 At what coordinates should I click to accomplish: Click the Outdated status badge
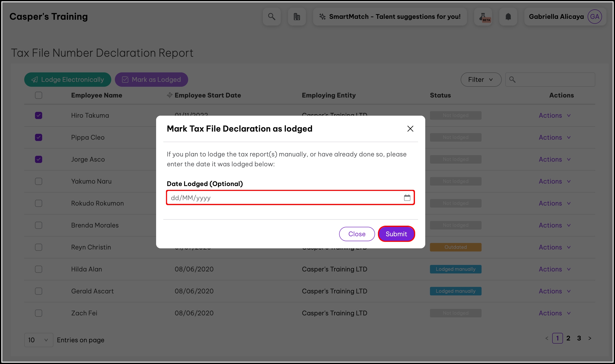tap(456, 247)
